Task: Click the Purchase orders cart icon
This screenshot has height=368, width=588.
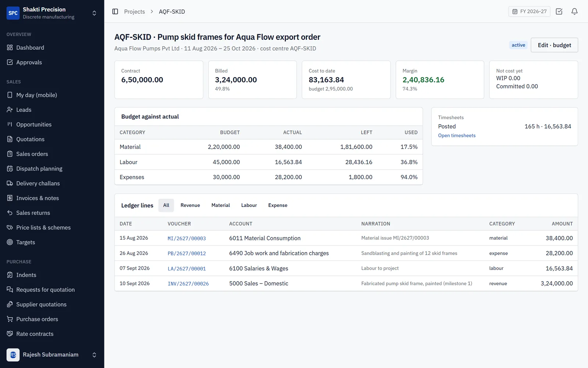Action: [x=10, y=319]
